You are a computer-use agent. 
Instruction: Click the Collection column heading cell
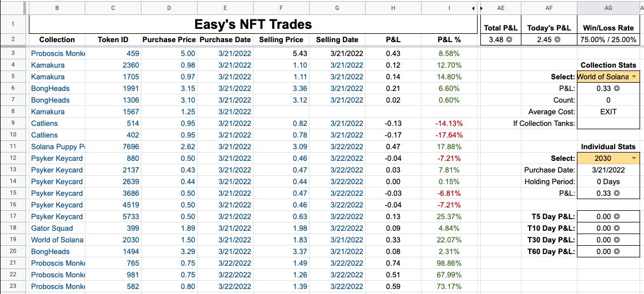coord(57,40)
